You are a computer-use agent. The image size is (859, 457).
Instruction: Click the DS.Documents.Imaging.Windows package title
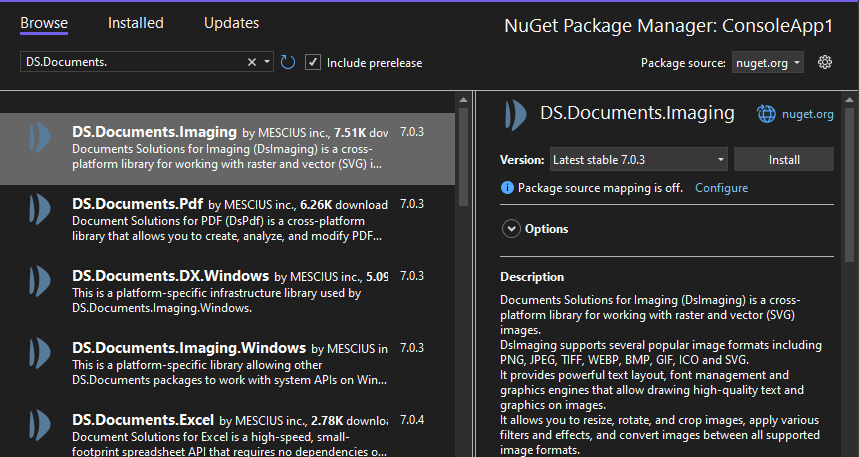pyautogui.click(x=189, y=348)
